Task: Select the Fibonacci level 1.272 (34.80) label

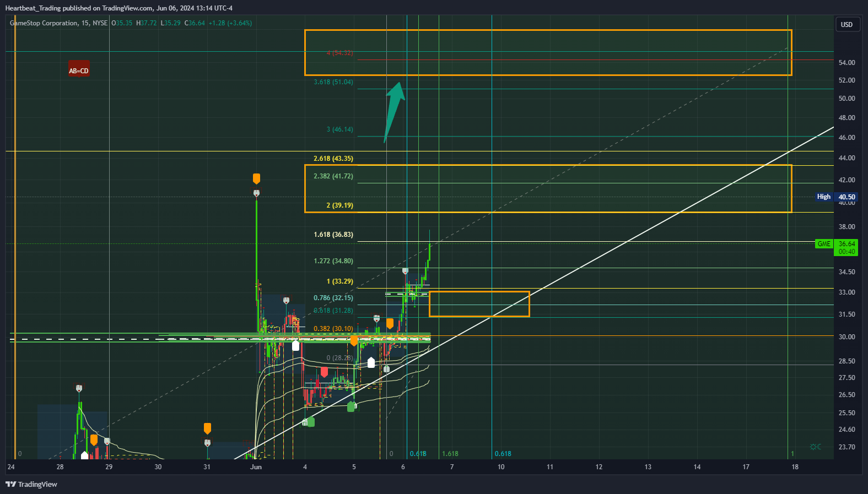Action: (333, 261)
